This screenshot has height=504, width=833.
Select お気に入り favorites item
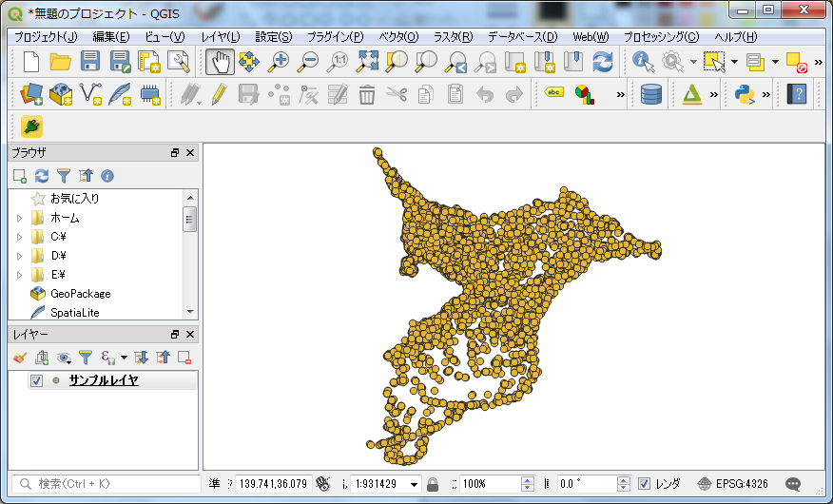coord(75,199)
